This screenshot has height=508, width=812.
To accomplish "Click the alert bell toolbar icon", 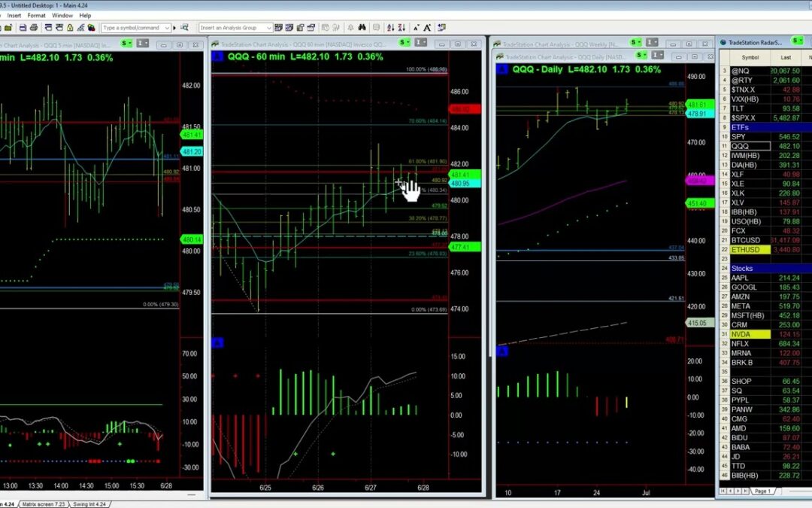I will [x=350, y=28].
